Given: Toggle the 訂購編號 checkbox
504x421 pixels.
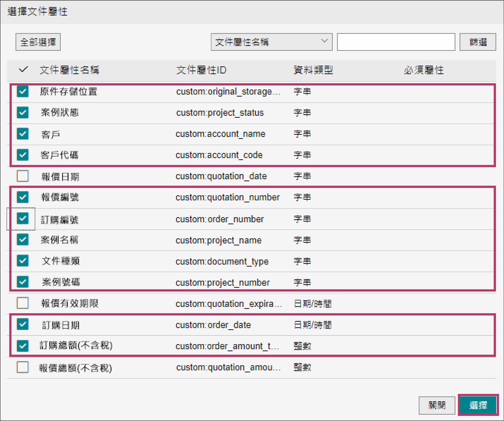Looking at the screenshot, I should coord(23,218).
